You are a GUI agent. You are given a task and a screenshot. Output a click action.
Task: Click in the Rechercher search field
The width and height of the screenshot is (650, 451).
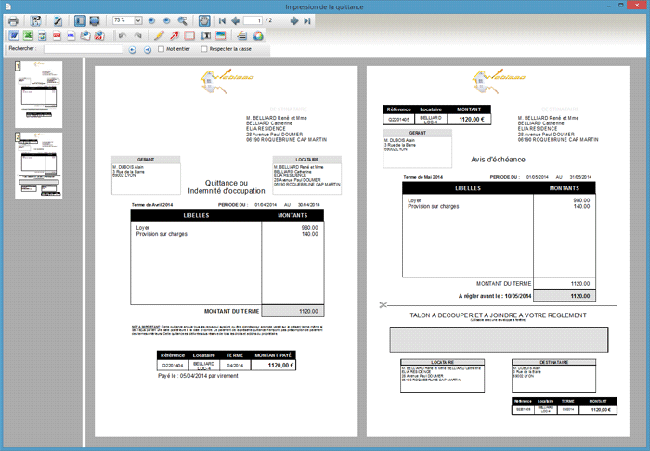click(x=84, y=48)
